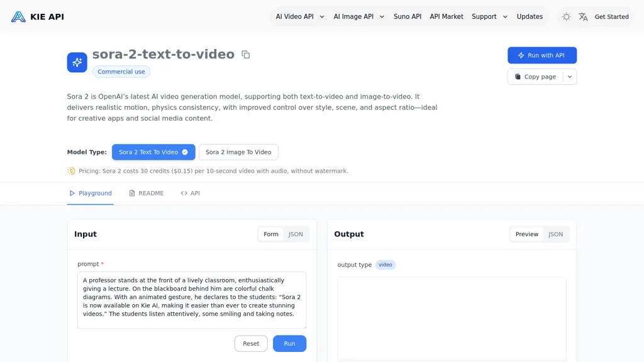Open the Copy page chevron dropdown
The height and width of the screenshot is (362, 644).
point(569,77)
